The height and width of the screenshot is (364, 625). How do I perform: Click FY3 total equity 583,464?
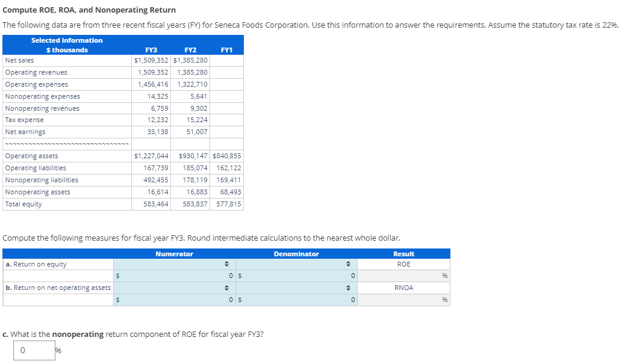pos(156,203)
